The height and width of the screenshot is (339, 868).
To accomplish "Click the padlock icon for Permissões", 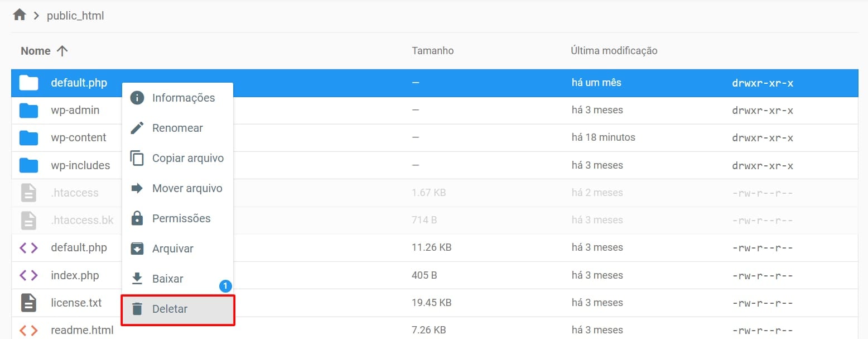I will (x=137, y=218).
